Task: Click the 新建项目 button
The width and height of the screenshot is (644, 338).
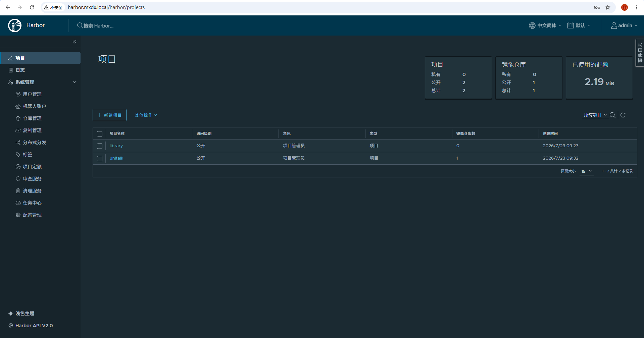Action: coord(109,115)
